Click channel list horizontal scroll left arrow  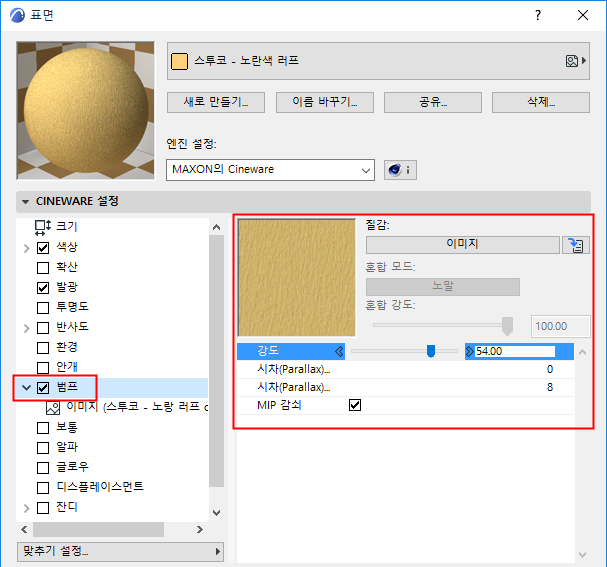click(24, 529)
